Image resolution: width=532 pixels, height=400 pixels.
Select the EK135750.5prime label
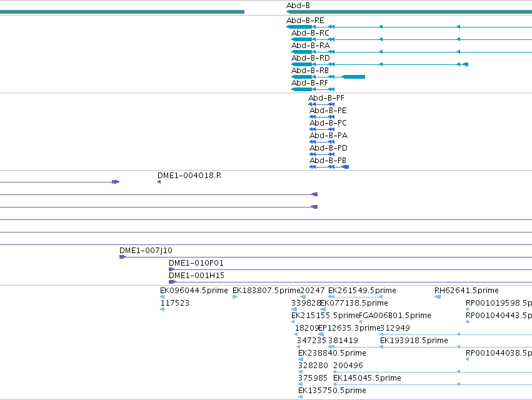coord(332,391)
